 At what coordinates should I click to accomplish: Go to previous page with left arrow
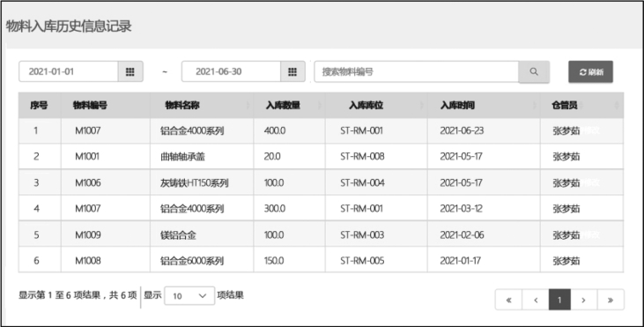(x=535, y=300)
